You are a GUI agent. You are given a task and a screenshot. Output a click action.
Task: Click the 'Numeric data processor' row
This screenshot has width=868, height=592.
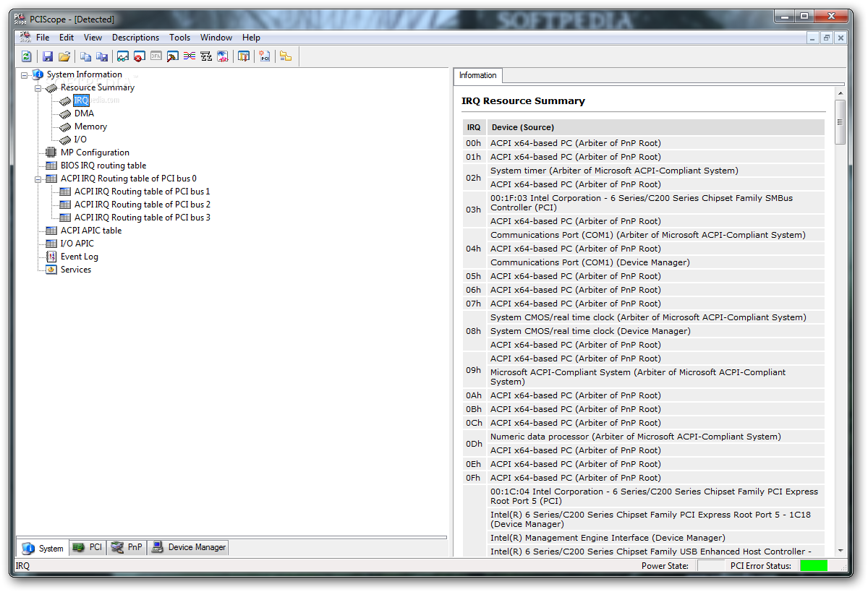(x=655, y=437)
